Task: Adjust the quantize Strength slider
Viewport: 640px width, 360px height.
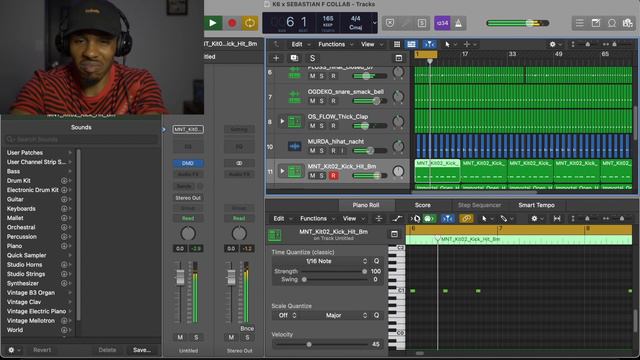Action: tap(334, 271)
